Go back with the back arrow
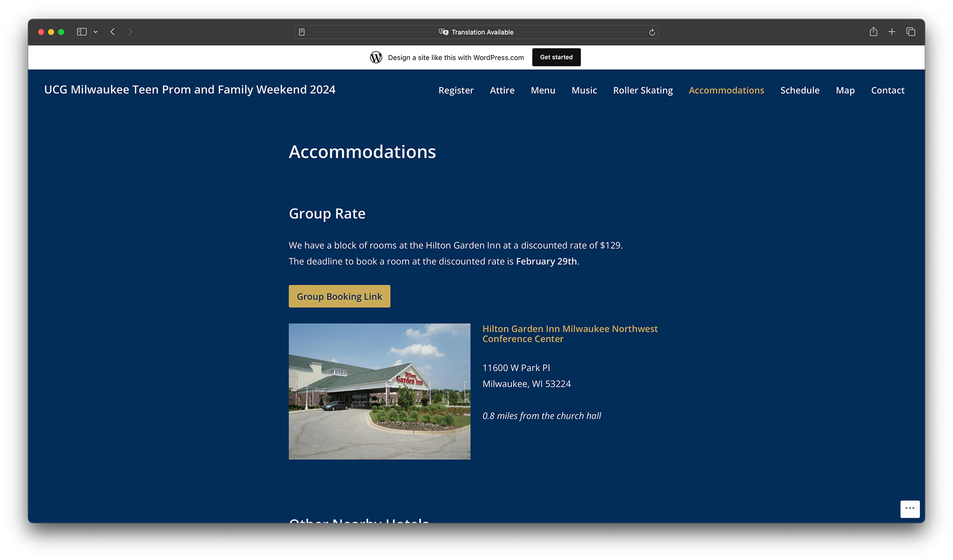The height and width of the screenshot is (560, 953). (x=113, y=32)
